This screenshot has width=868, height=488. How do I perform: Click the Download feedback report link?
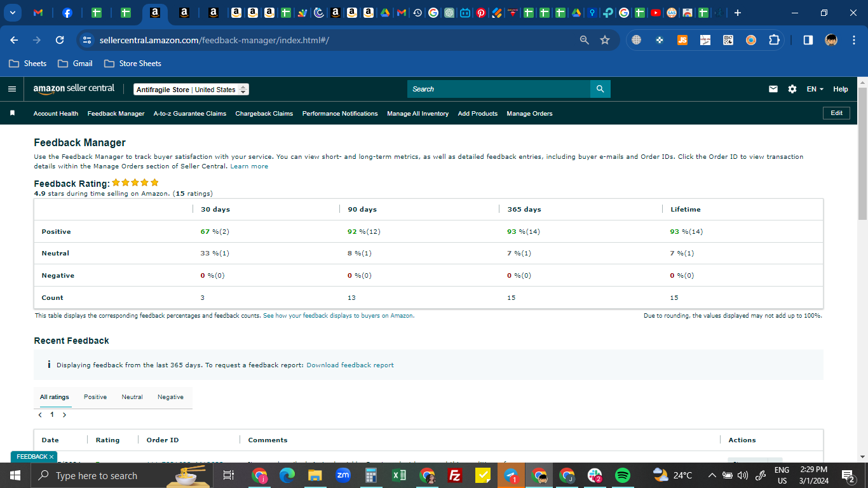pyautogui.click(x=350, y=365)
